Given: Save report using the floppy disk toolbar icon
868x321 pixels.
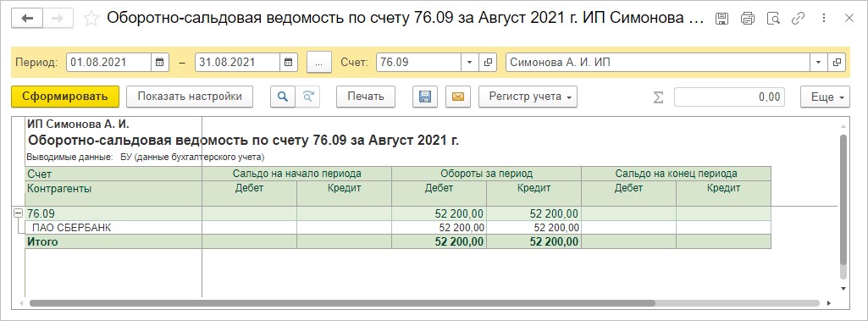Looking at the screenshot, I should pos(425,97).
